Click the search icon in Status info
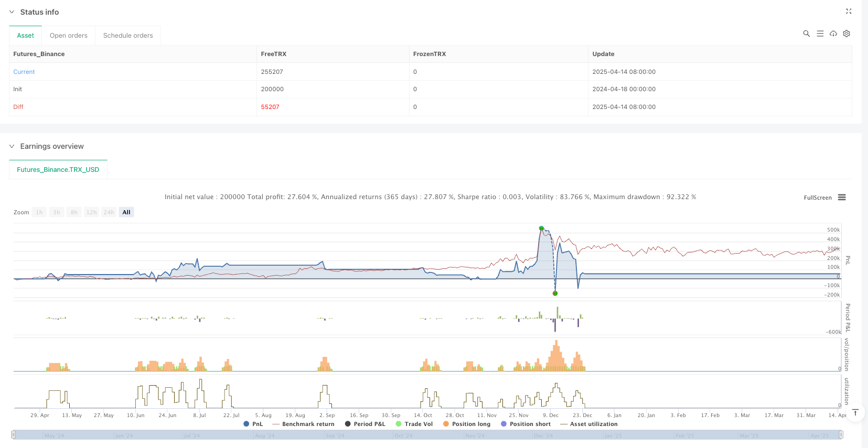 pyautogui.click(x=806, y=34)
